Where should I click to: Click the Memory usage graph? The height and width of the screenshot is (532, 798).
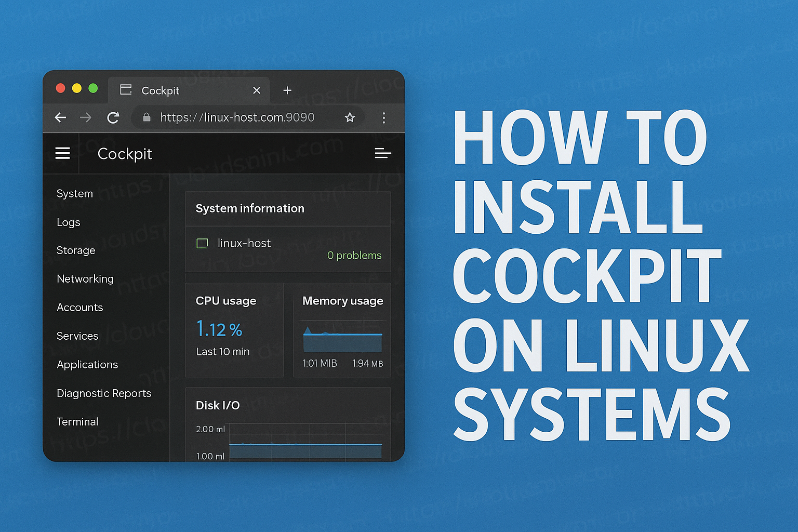[x=342, y=339]
